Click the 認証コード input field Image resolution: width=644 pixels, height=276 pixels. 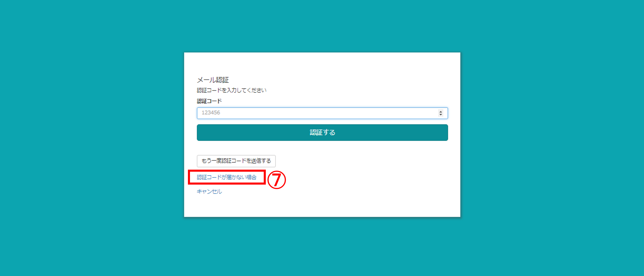(x=322, y=113)
